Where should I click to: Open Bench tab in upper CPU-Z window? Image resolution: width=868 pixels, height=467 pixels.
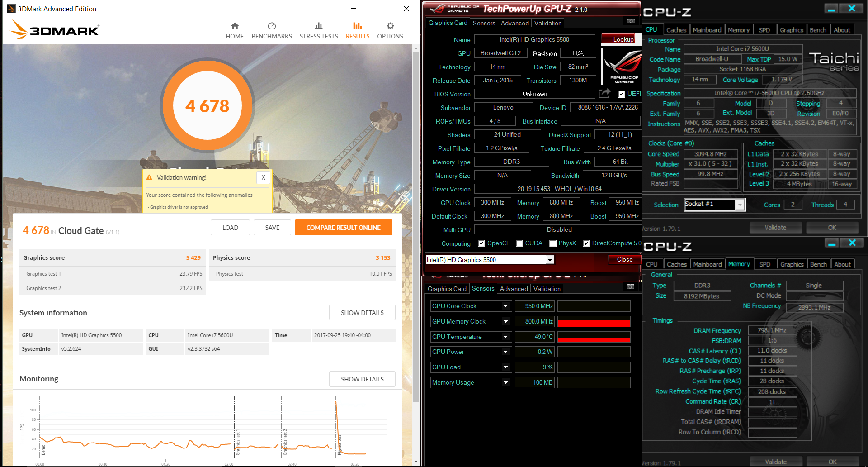point(818,30)
